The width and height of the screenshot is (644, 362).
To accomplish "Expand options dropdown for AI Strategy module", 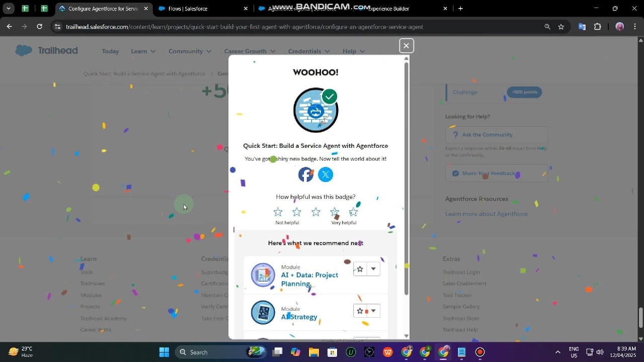I will (x=373, y=311).
